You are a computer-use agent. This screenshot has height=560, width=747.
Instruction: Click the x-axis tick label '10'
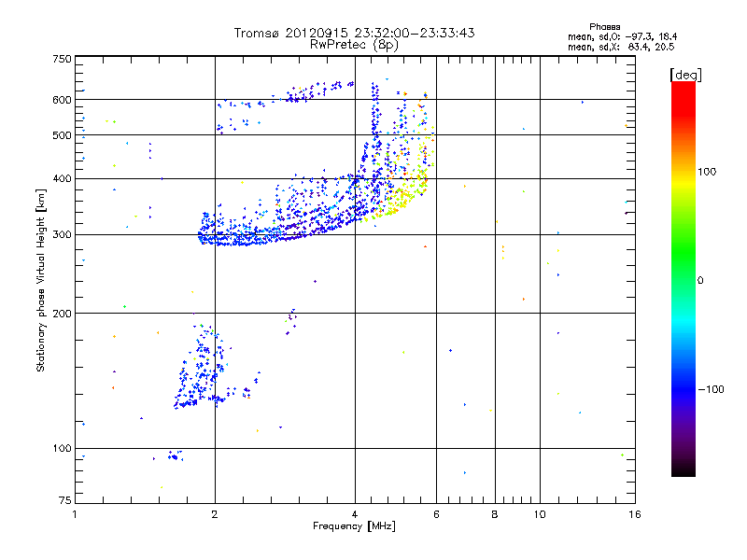[x=540, y=514]
